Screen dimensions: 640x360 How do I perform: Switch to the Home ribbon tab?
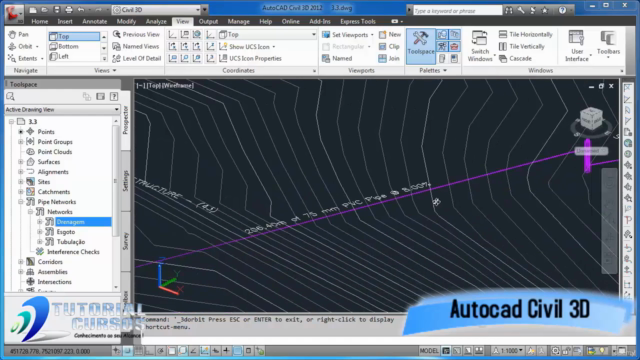coord(40,21)
